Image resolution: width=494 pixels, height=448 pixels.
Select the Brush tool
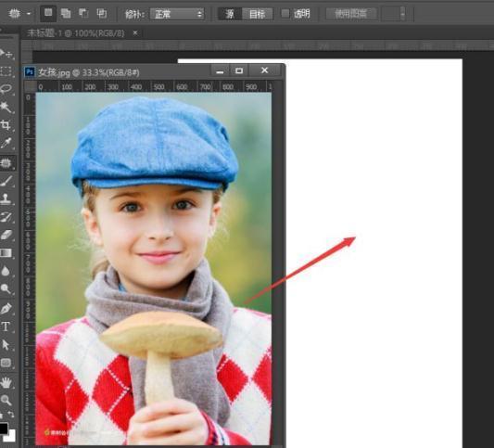tap(6, 181)
